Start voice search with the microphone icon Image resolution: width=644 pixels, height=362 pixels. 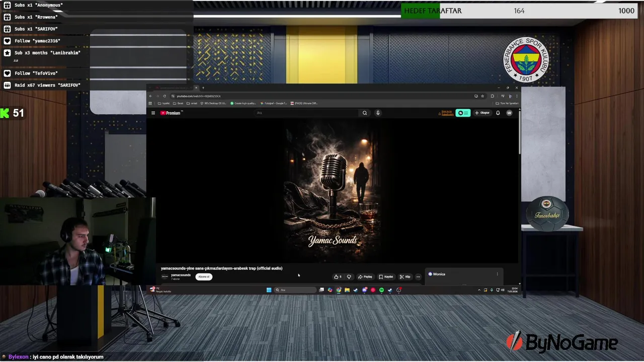point(378,113)
